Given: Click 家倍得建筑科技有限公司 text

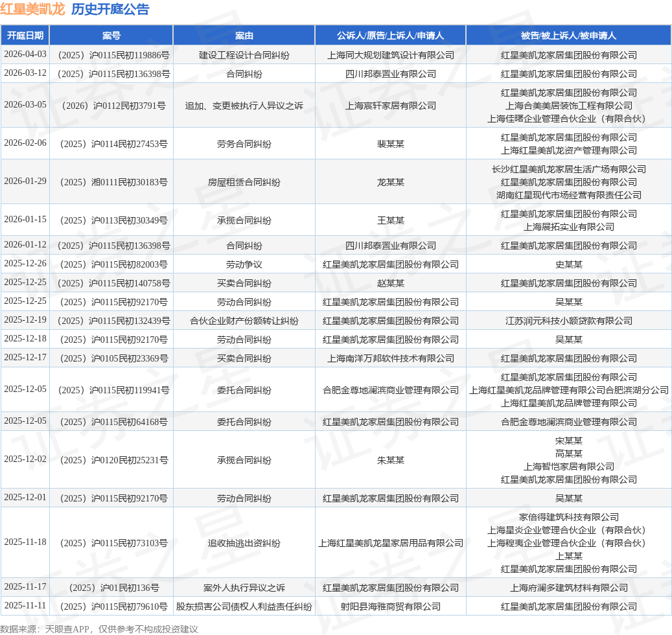Looking at the screenshot, I should pos(569,517).
